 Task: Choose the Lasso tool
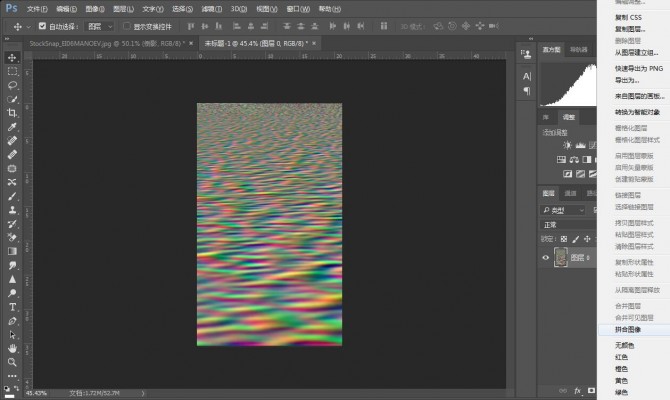point(12,86)
